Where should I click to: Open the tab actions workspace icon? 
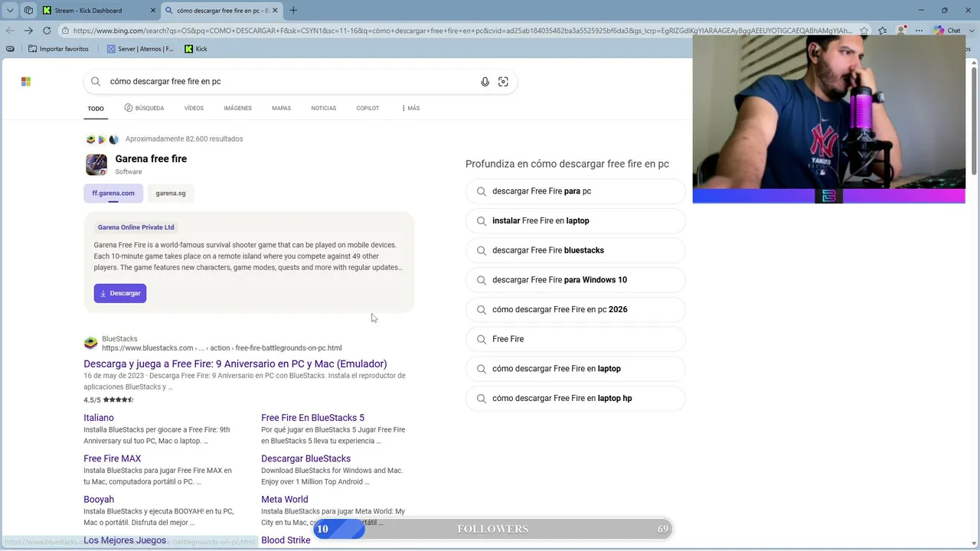(28, 10)
